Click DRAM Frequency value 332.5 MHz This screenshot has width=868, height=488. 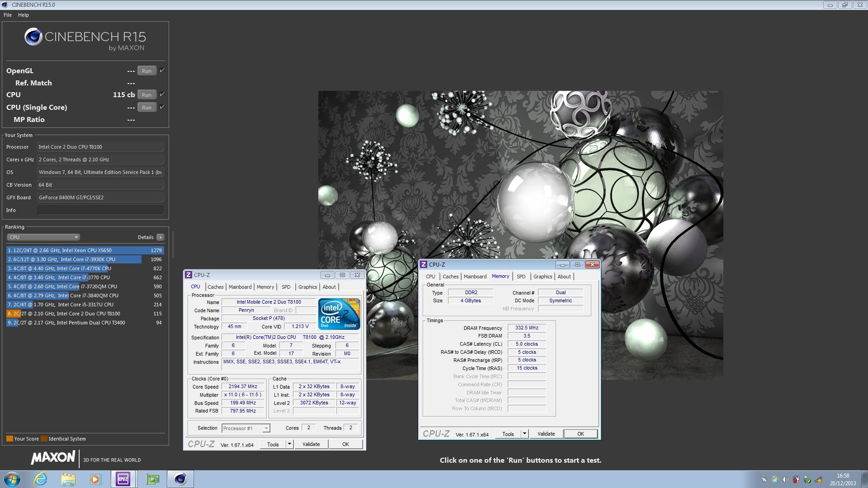[527, 328]
